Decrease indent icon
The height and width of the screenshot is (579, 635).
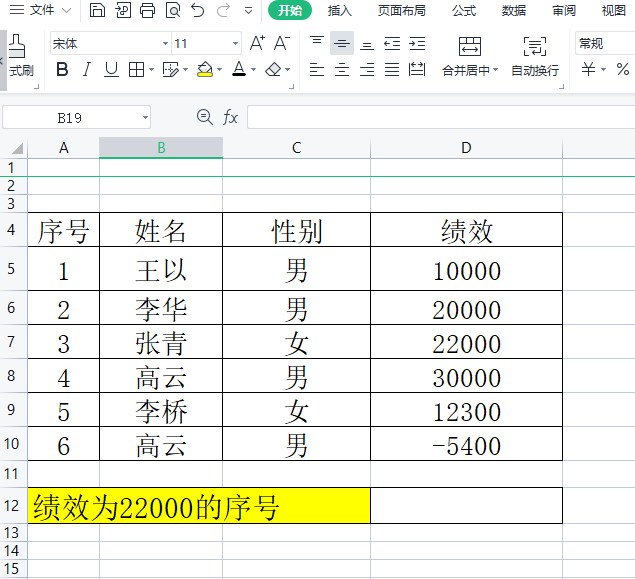click(x=392, y=43)
